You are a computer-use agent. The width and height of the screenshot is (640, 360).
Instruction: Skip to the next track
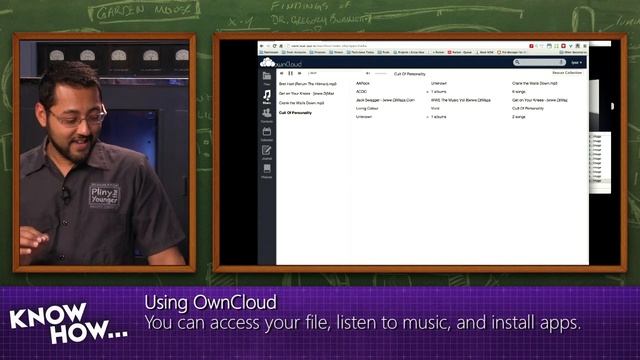300,73
